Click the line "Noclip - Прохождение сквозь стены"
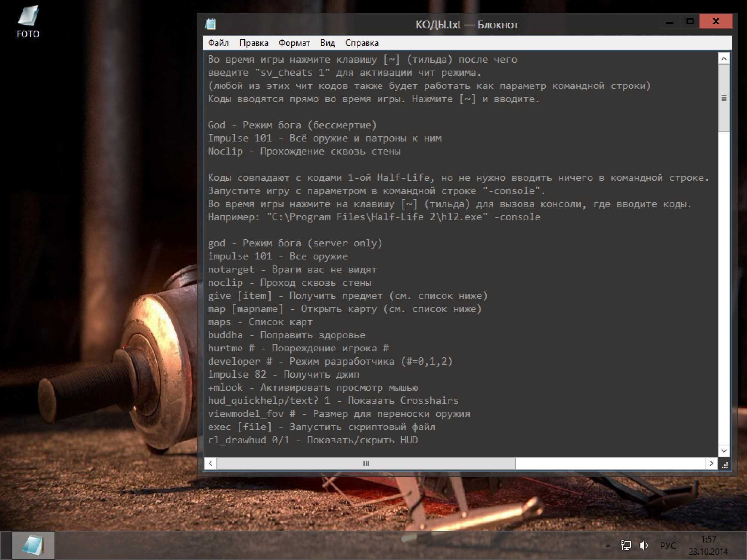Viewport: 747px width, 560px height. pos(304,151)
